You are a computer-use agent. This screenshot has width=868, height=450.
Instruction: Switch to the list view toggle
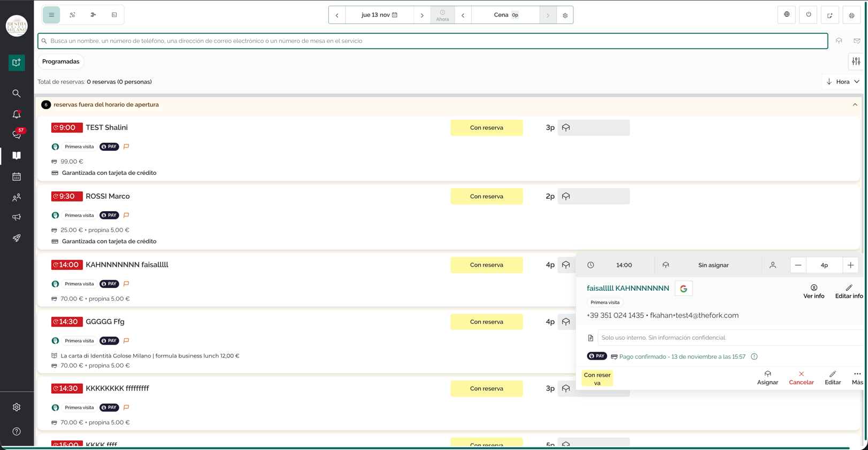click(x=51, y=15)
